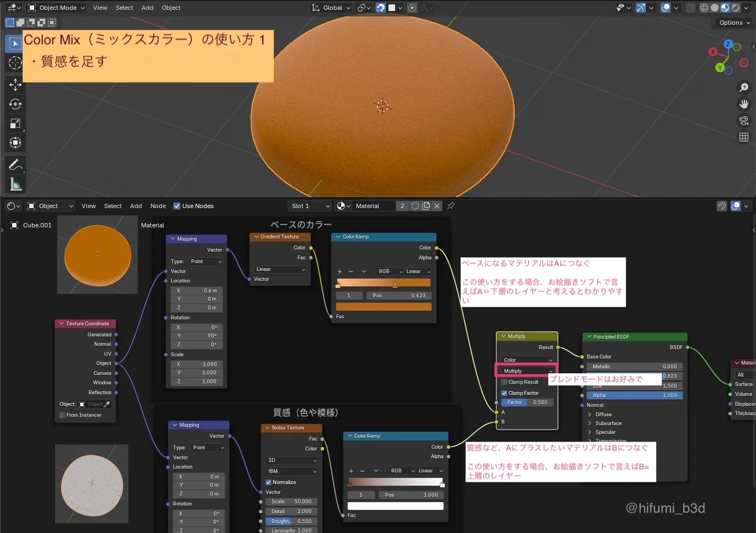Open the node editor View menu
Image resolution: width=756 pixels, height=533 pixels.
pyautogui.click(x=89, y=206)
